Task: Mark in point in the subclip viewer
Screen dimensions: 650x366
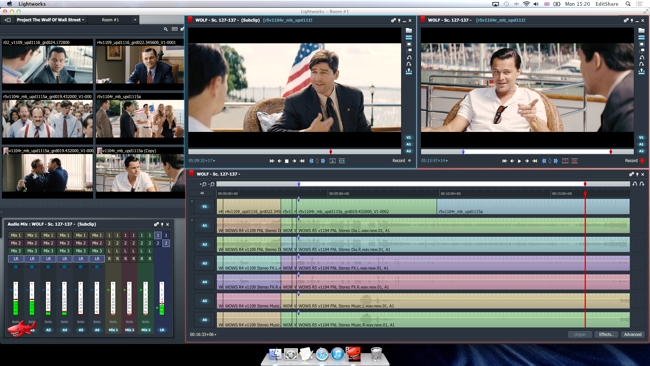Action: pos(311,161)
